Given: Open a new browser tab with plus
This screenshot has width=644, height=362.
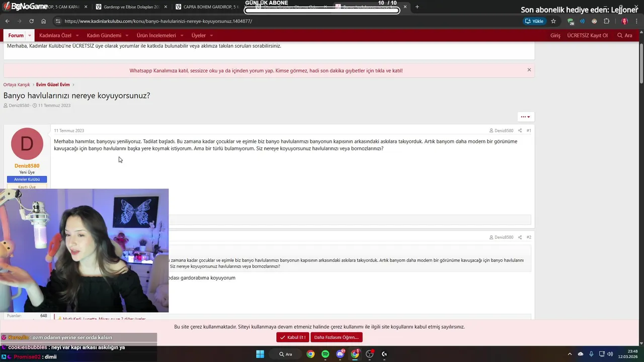Looking at the screenshot, I should (417, 7).
